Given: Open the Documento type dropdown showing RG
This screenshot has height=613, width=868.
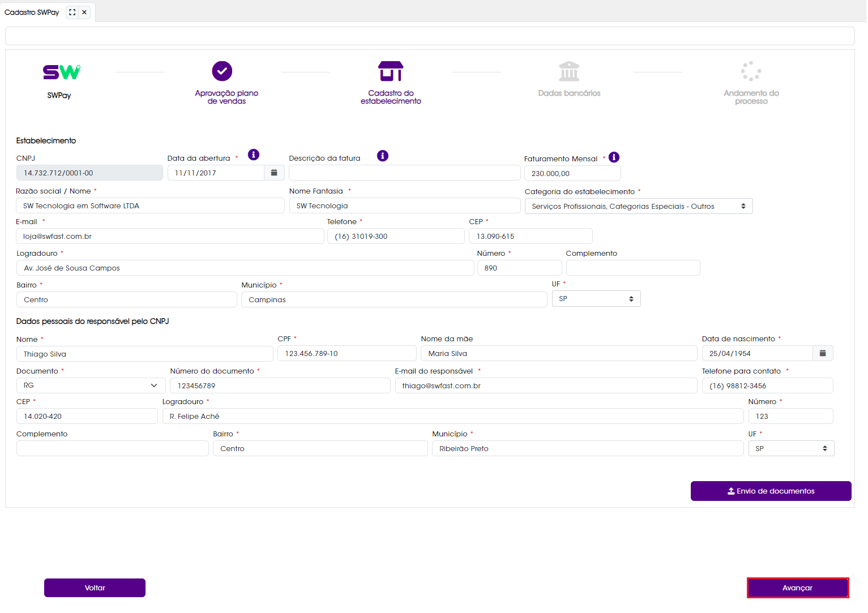Looking at the screenshot, I should [91, 385].
